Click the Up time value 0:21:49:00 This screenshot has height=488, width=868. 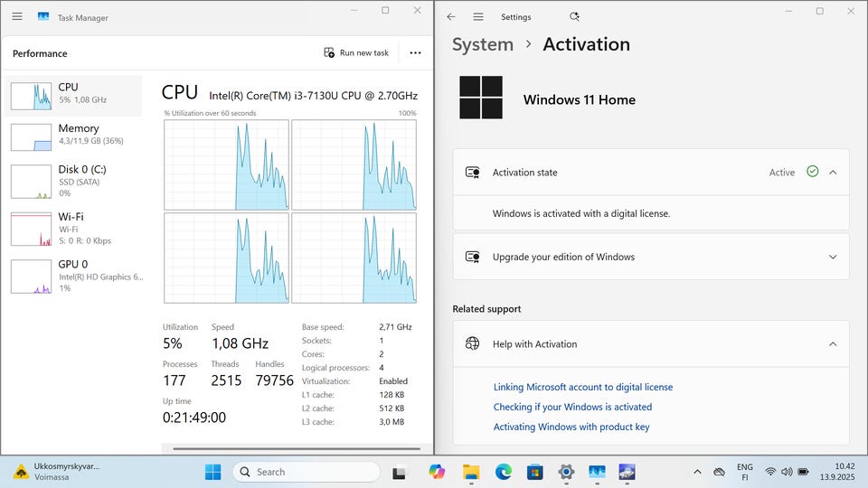coord(194,418)
